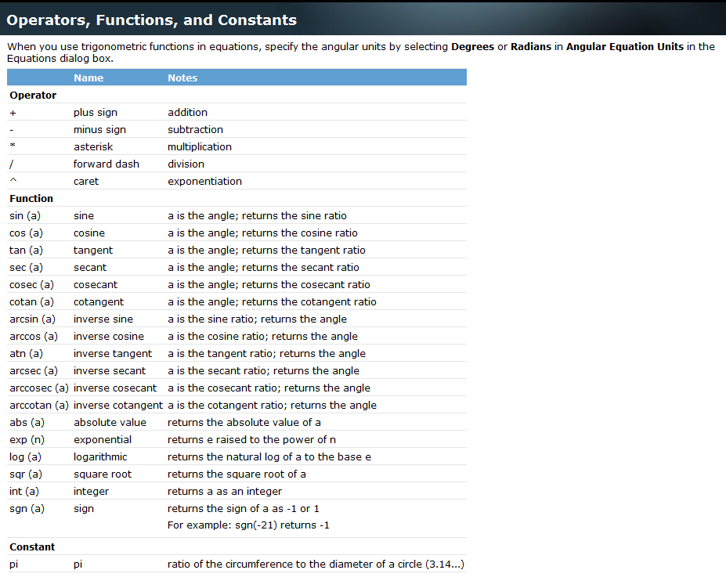Screen dimensions: 726x588
Task: Select the Operator section heading
Action: (33, 95)
